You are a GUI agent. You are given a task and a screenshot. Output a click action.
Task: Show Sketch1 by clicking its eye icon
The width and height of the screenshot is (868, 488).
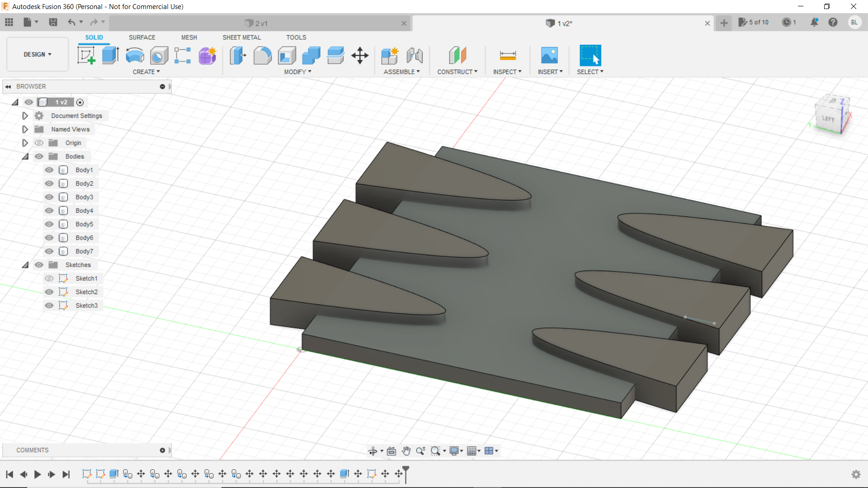pos(49,278)
